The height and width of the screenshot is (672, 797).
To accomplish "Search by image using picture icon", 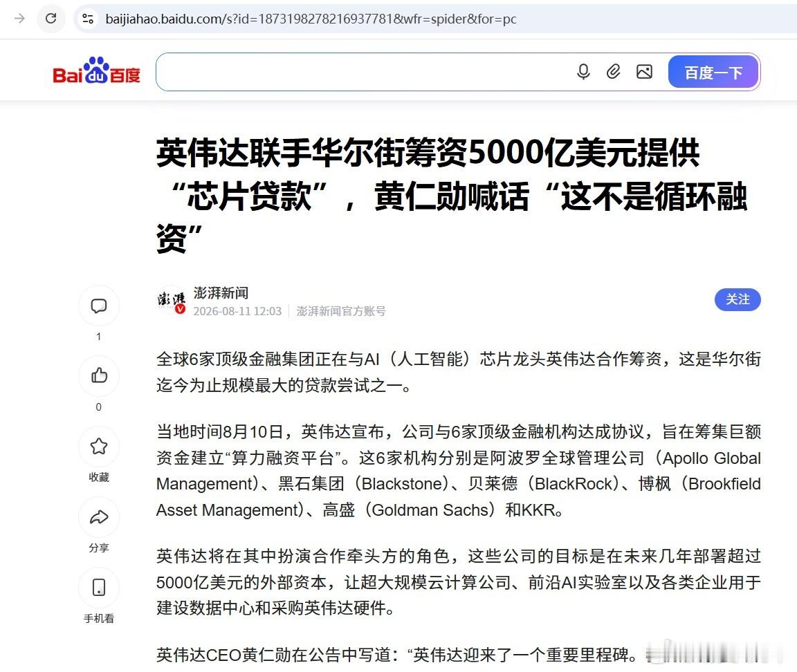I will (644, 72).
